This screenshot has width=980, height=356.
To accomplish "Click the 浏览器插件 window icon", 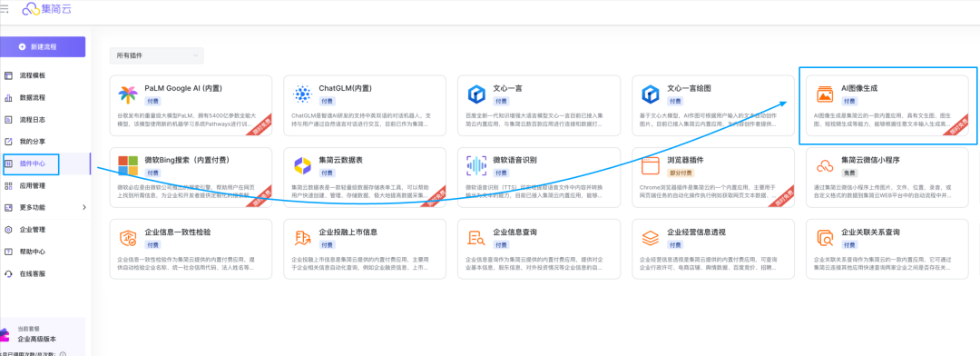I will click(x=652, y=166).
